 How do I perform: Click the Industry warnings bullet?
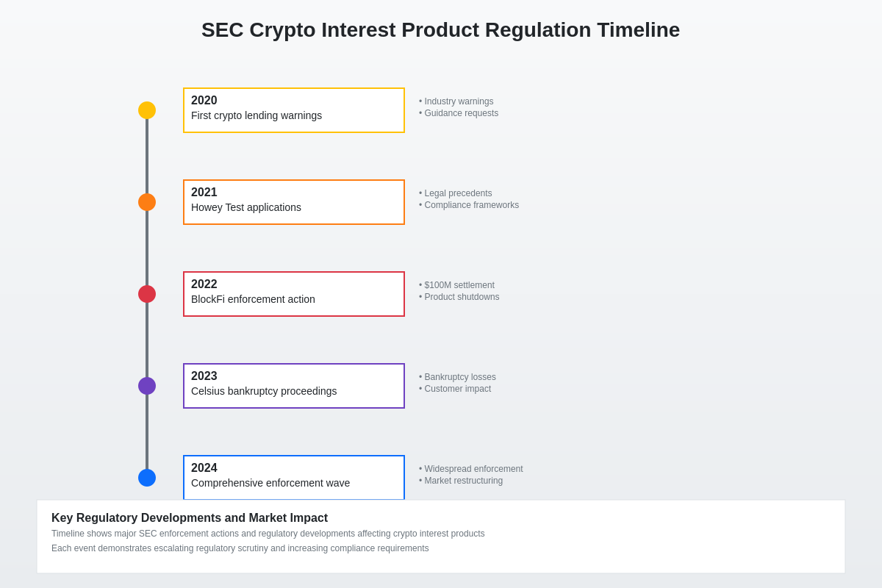point(459,101)
